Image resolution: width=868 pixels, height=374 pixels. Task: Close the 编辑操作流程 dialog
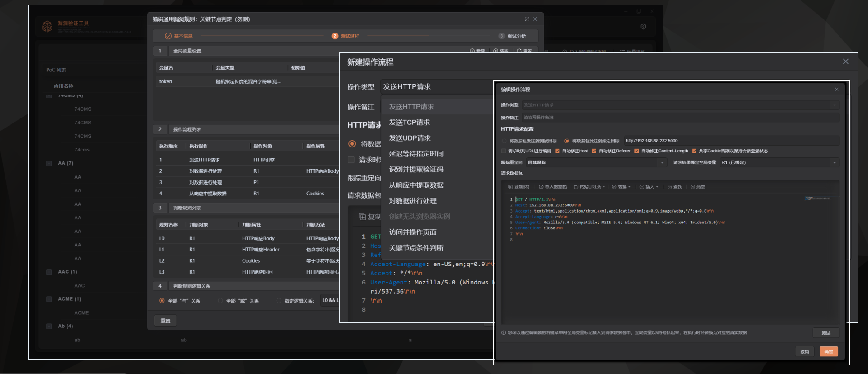836,90
